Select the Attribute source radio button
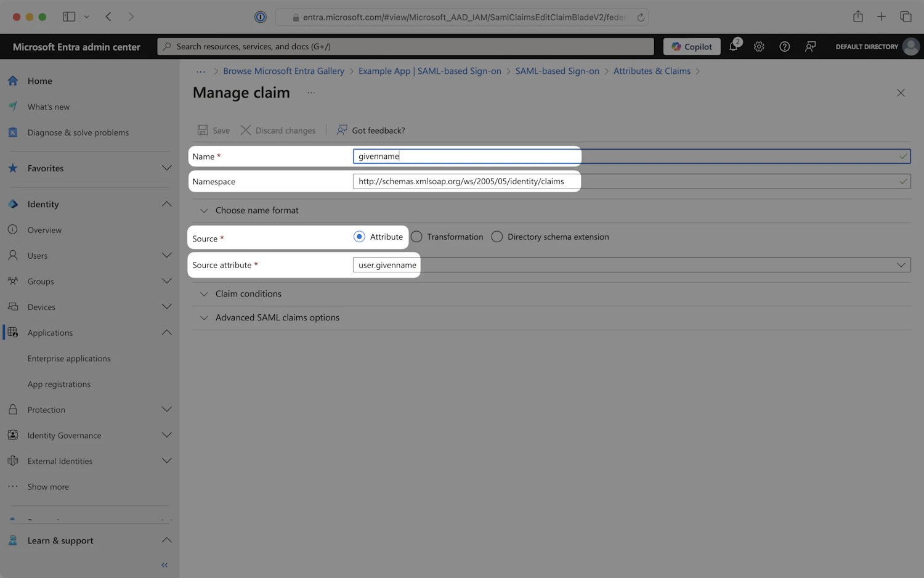Image resolution: width=924 pixels, height=578 pixels. tap(359, 237)
